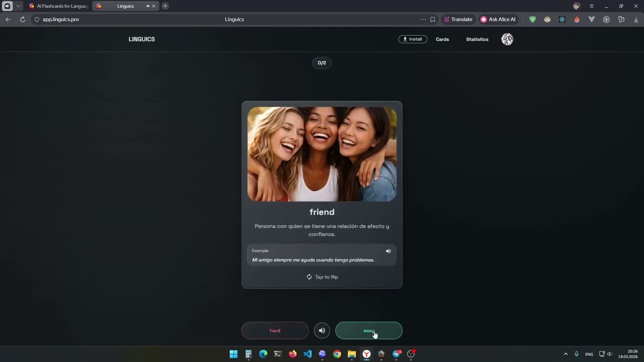
Task: Translate the page
Action: point(458,19)
